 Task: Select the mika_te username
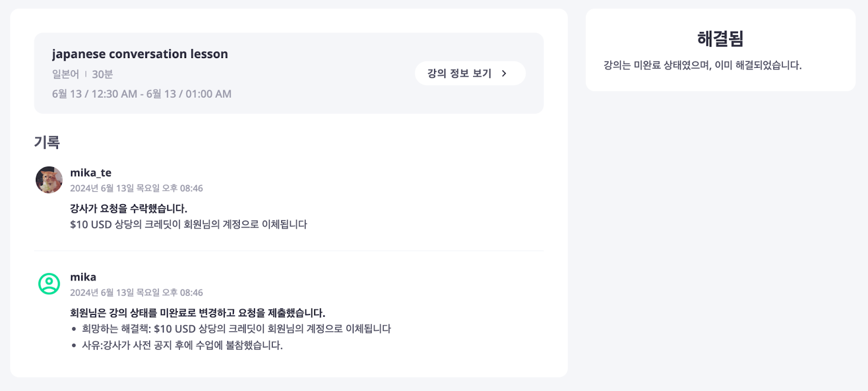91,173
